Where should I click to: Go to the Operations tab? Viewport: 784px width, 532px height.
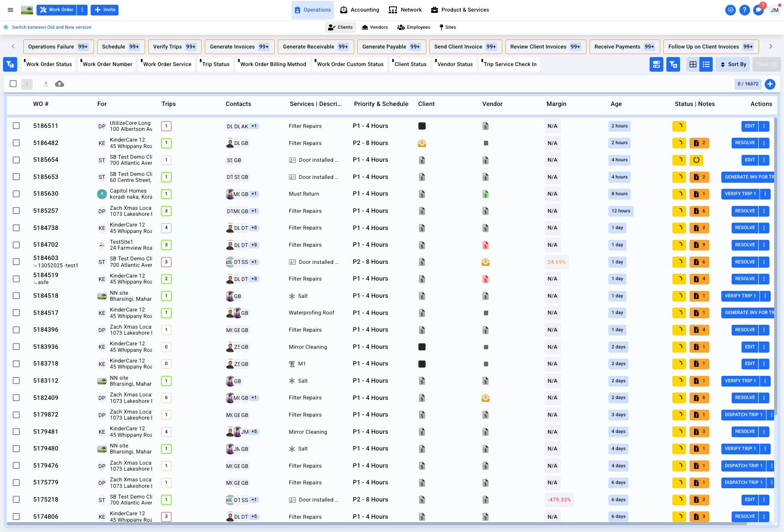tap(312, 10)
